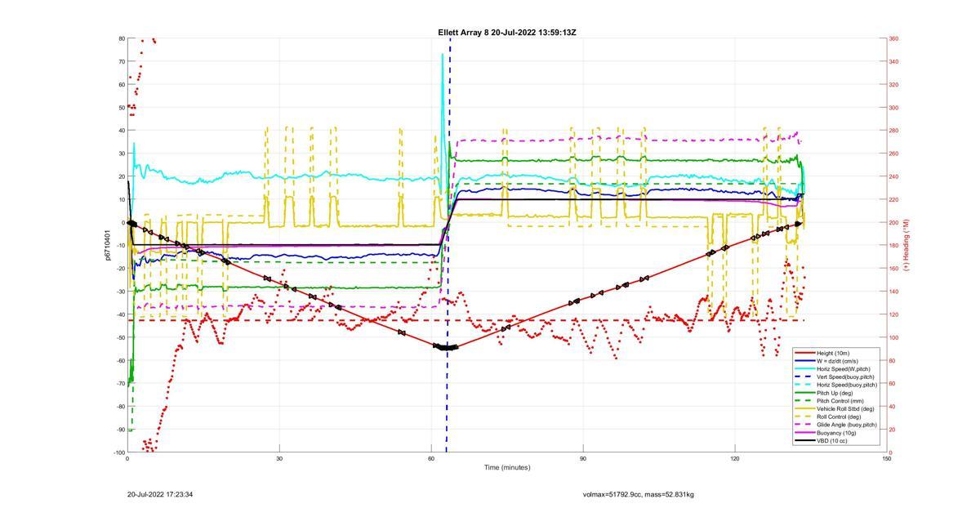
Task: Click the x-axis tick label '60'
Action: click(x=431, y=459)
